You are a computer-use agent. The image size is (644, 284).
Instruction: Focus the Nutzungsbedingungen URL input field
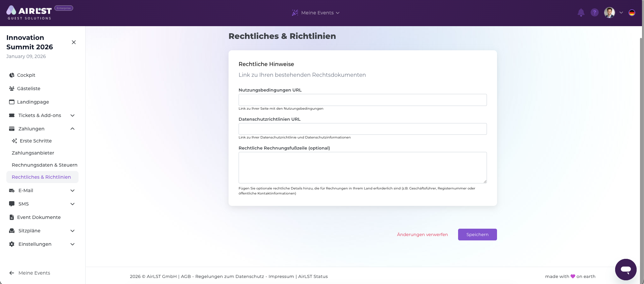tap(362, 100)
